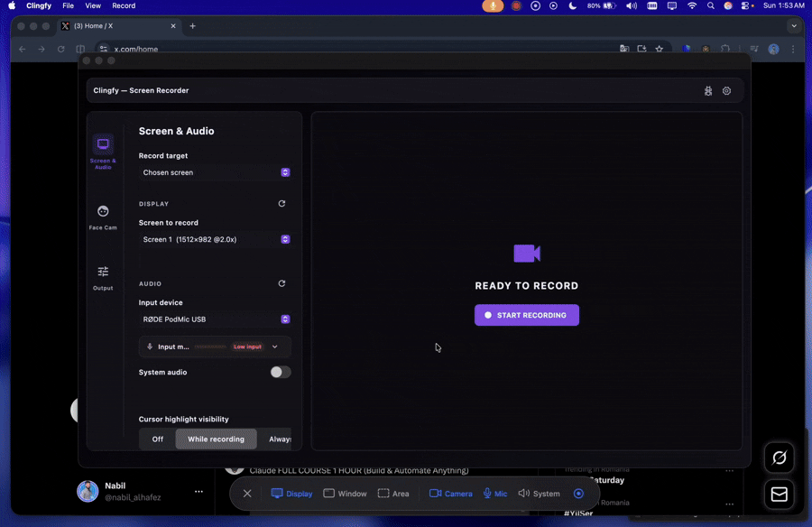Open the Face Cam sidebar panel

pos(103,217)
